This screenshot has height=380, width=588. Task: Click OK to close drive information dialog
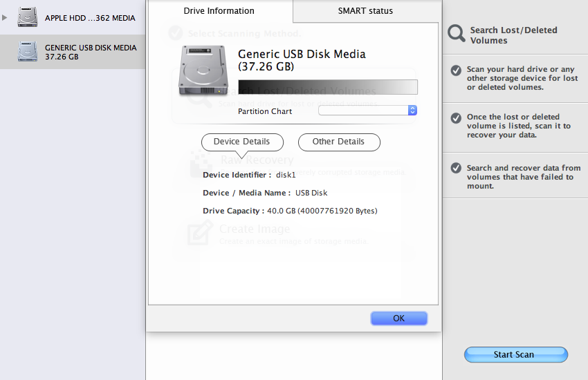[398, 319]
